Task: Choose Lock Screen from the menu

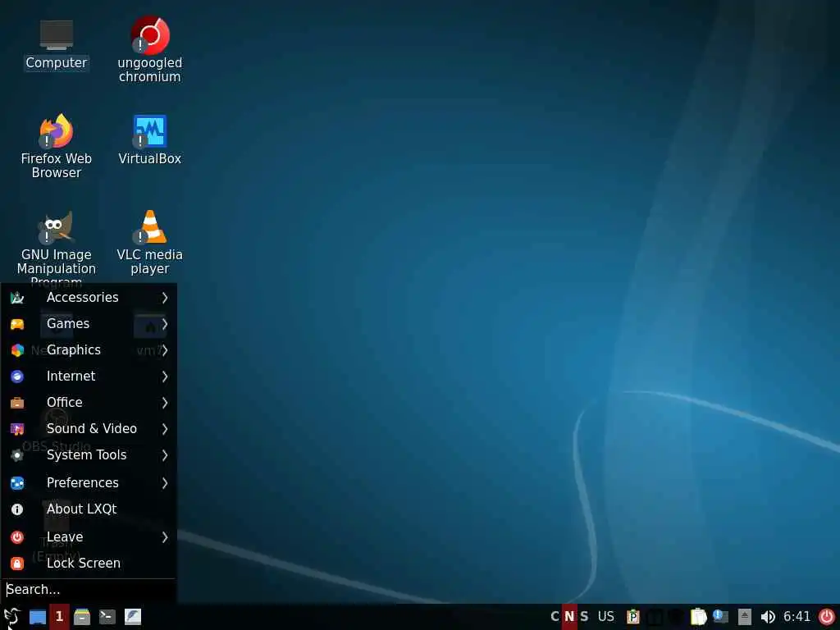Action: click(89, 563)
